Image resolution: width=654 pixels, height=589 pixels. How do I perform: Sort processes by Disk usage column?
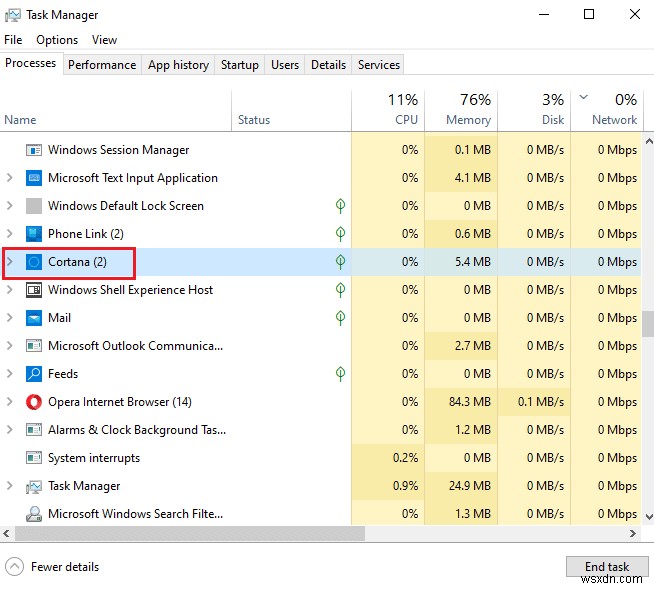[x=534, y=111]
